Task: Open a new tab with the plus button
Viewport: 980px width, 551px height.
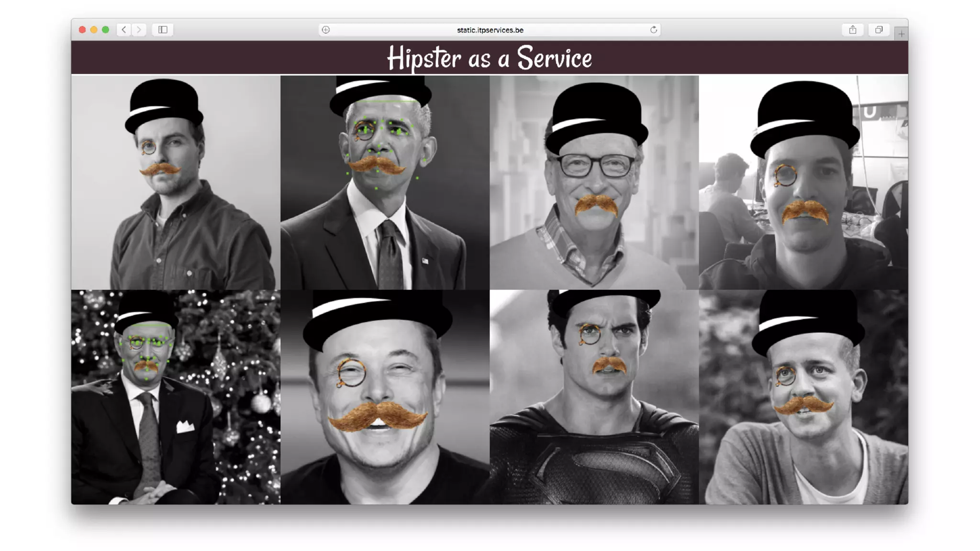Action: [901, 33]
